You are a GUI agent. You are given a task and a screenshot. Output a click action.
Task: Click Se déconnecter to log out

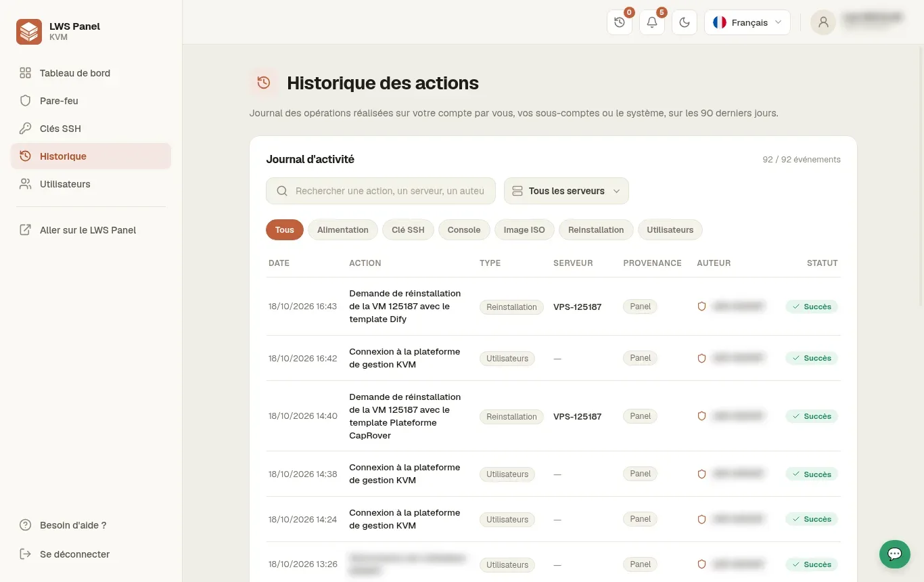91,554
